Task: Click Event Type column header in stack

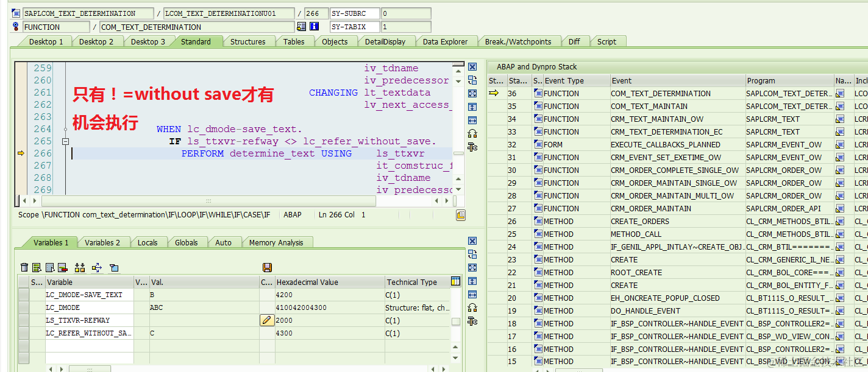Action: (x=576, y=80)
